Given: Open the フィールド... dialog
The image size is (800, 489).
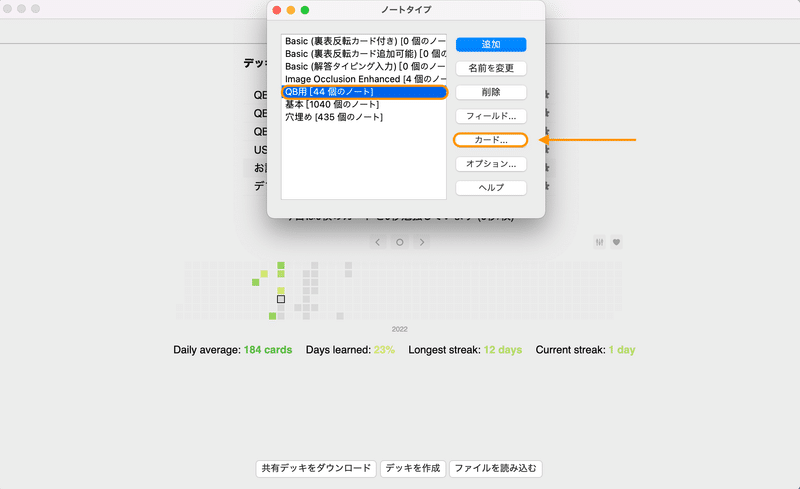Looking at the screenshot, I should tap(491, 116).
